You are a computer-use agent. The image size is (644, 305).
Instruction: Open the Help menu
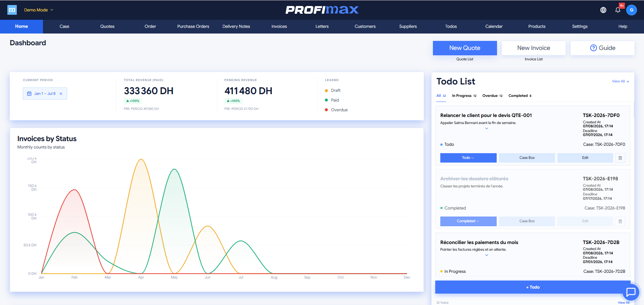pyautogui.click(x=623, y=26)
